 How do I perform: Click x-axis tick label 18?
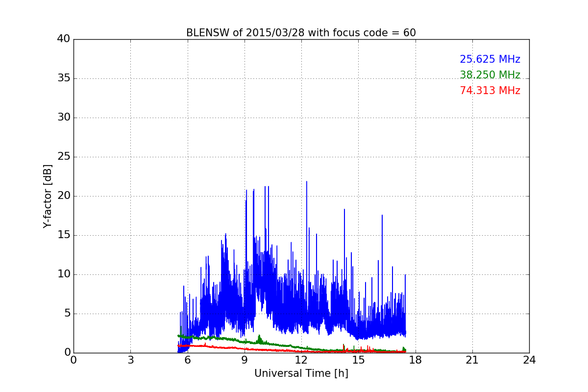point(415,360)
